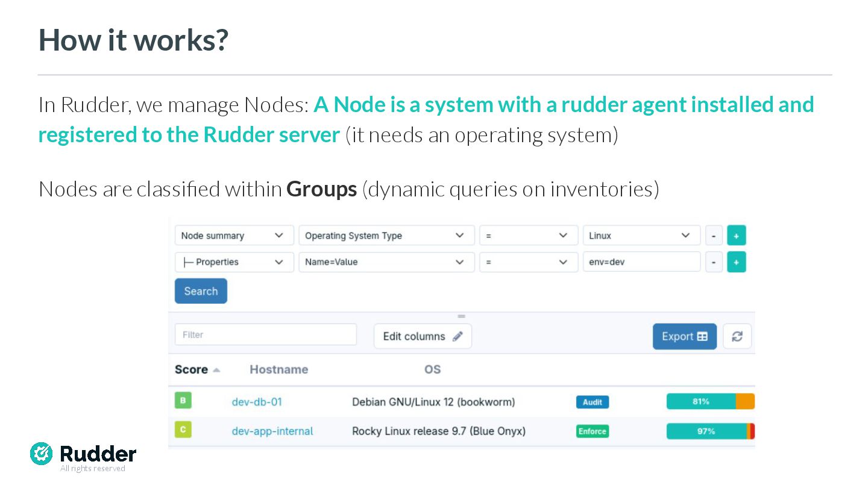The image size is (868, 488).
Task: Open the comparator dropdown beside Name=Value
Action: (528, 262)
